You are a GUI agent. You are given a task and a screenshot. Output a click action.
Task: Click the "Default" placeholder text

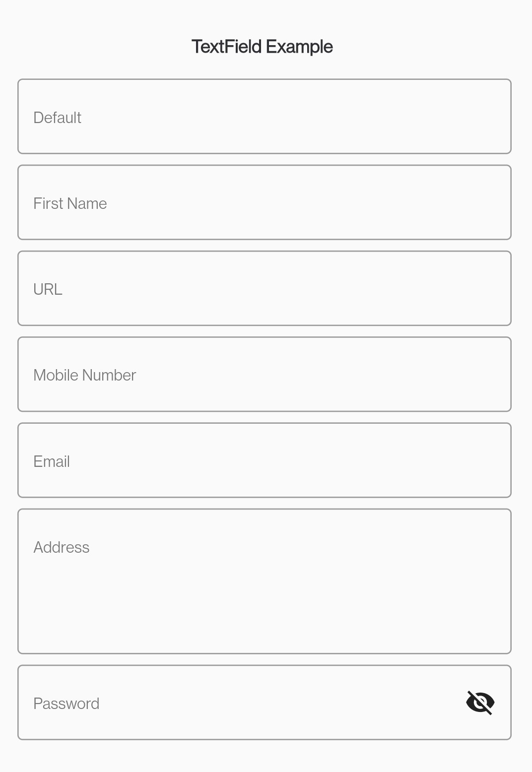point(57,118)
